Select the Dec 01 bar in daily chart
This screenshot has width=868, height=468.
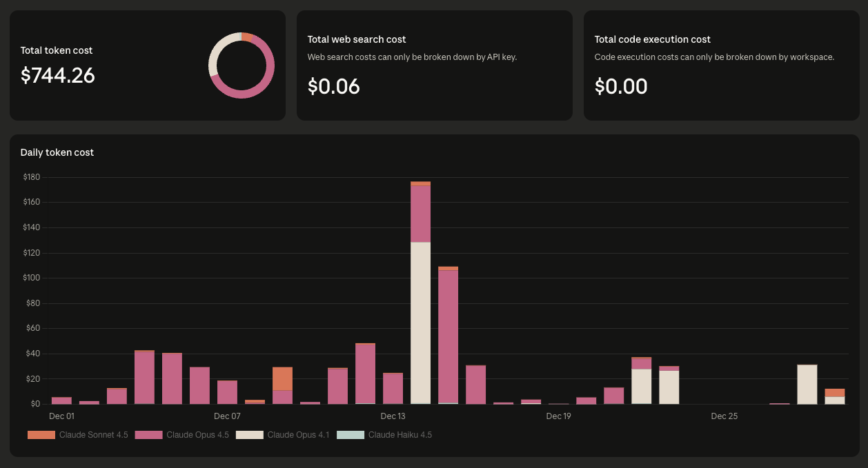61,400
